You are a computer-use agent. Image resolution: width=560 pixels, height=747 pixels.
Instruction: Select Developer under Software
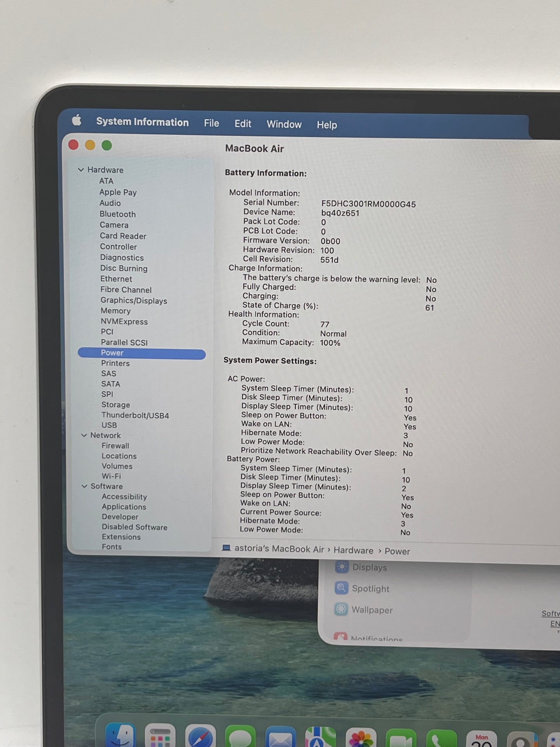point(120,517)
